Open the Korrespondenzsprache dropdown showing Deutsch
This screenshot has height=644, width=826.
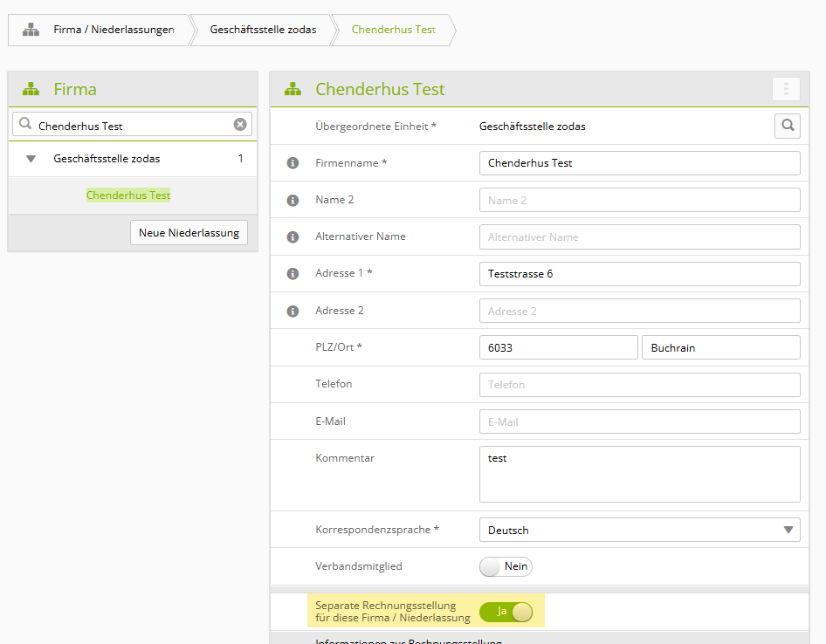point(639,530)
